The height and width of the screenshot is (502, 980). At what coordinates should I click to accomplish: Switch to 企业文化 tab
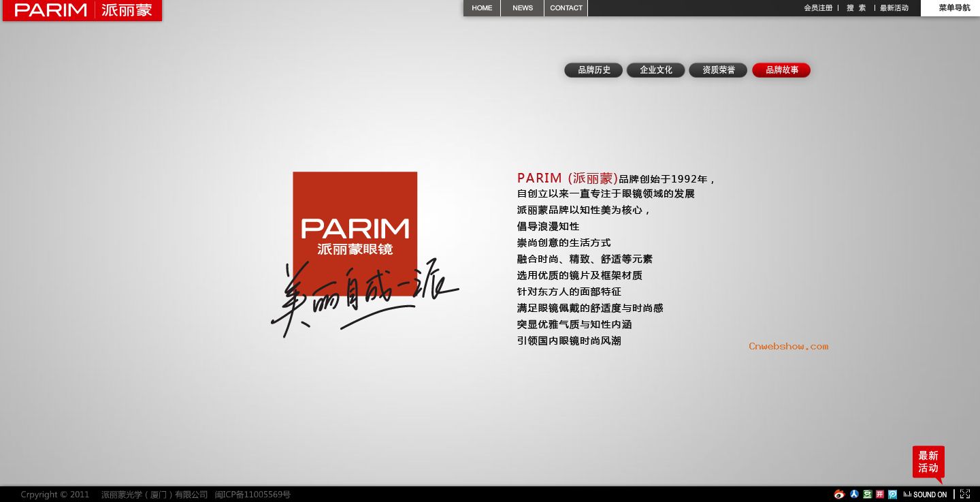(x=655, y=70)
